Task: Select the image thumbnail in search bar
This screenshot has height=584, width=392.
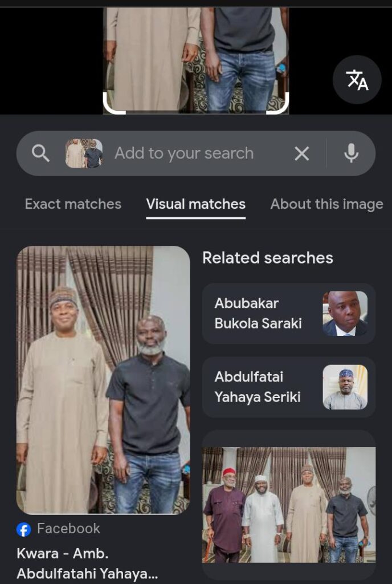Action: 84,153
